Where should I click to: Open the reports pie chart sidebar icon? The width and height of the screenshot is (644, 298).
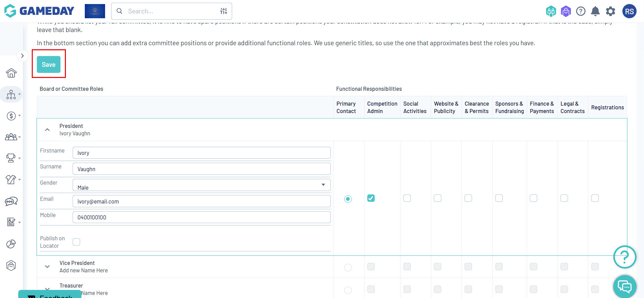coord(11,244)
